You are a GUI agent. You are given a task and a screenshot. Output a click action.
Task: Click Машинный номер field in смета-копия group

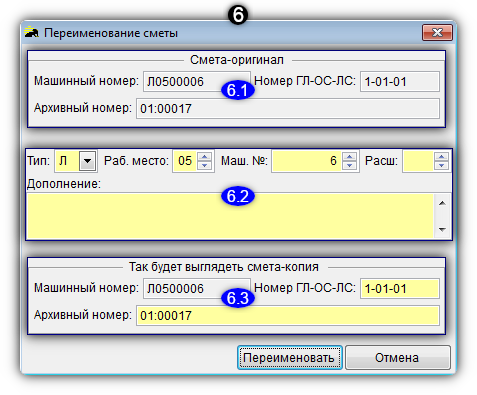[x=197, y=289]
